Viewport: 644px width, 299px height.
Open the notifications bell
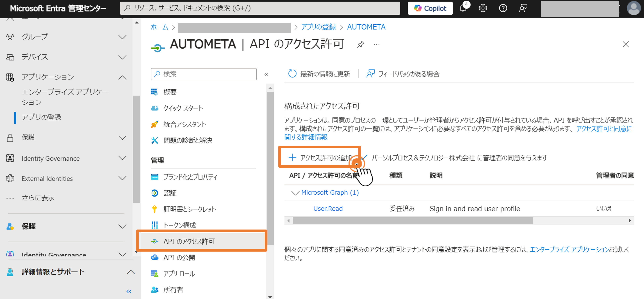coord(463,8)
